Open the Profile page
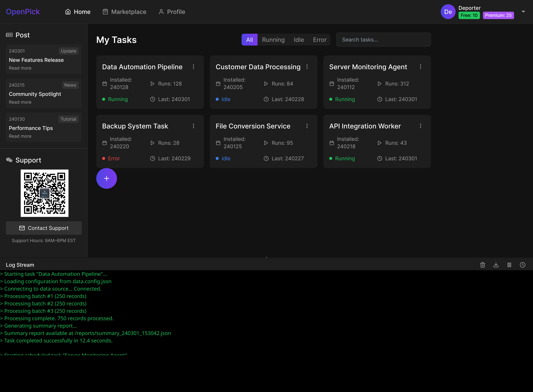 tap(172, 12)
